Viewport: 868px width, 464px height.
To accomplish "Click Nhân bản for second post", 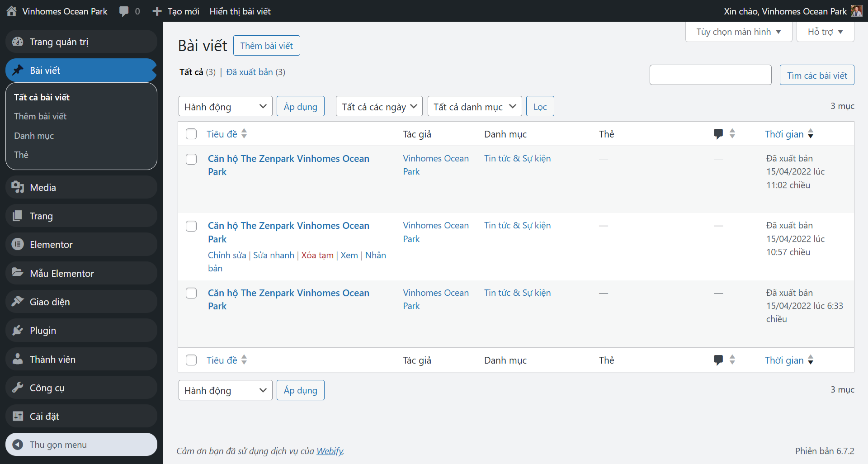I will (x=297, y=261).
